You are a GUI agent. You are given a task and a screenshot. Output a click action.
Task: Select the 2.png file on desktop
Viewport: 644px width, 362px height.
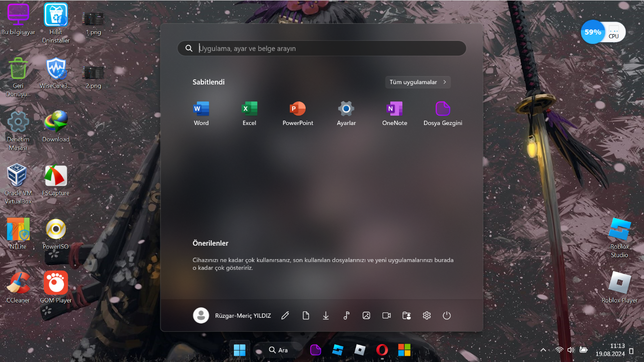click(93, 77)
